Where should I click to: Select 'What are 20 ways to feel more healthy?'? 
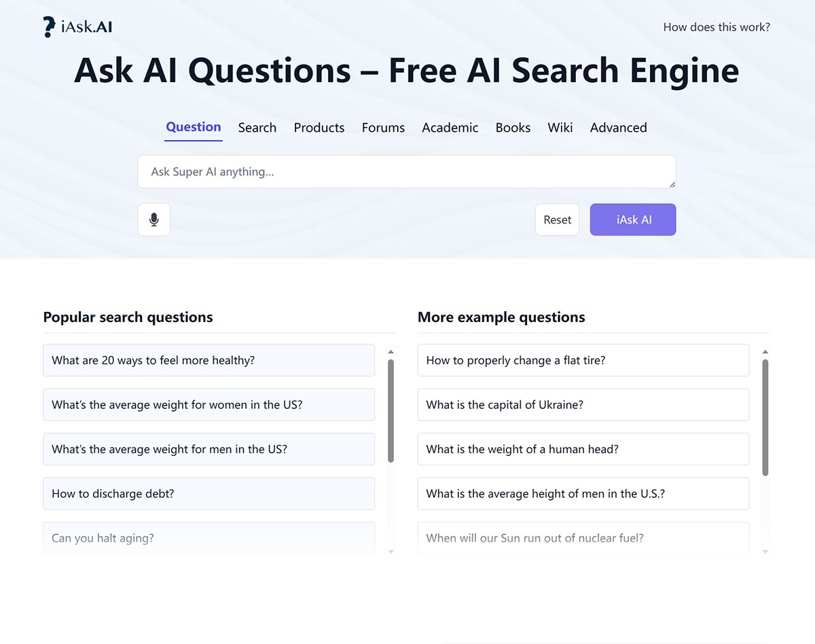click(x=209, y=360)
